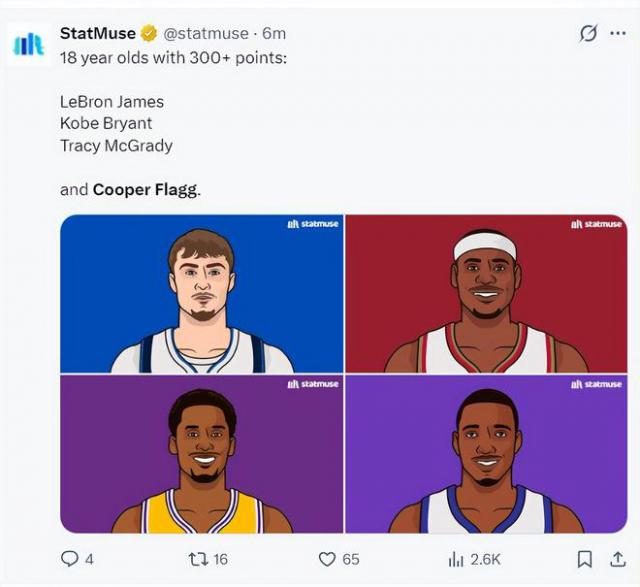Share the tweet via share icon
This screenshot has height=587, width=640.
click(617, 559)
